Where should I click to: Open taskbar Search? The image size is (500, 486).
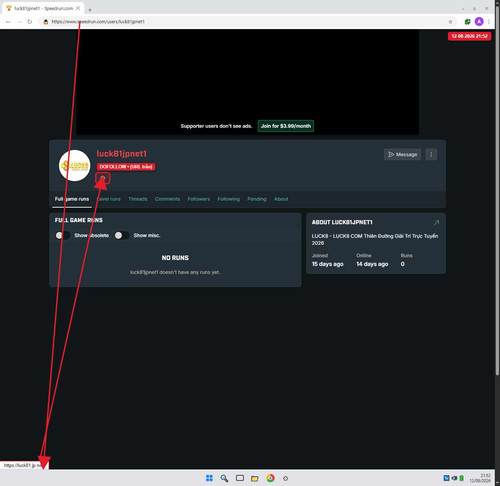224,478
